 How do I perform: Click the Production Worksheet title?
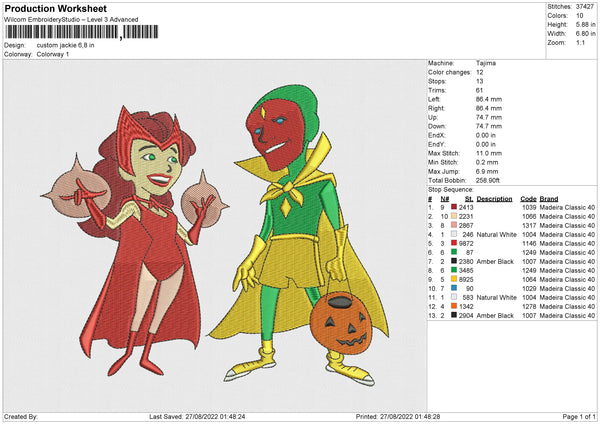(50, 8)
